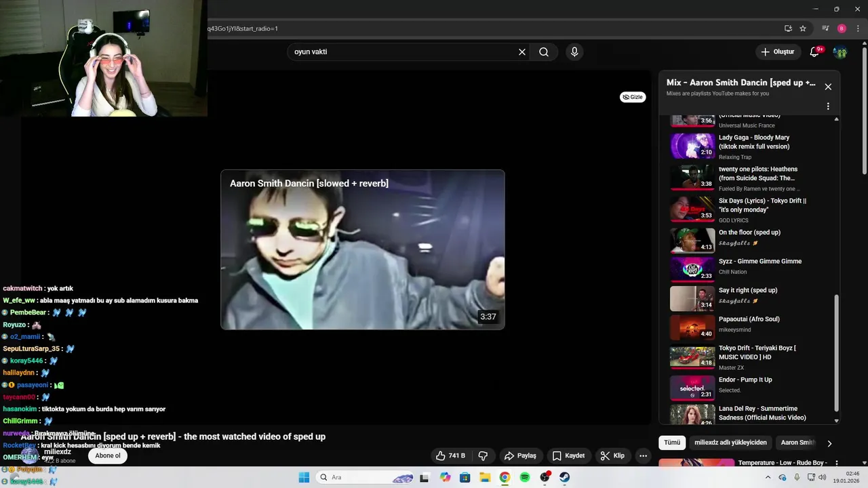
Task: Show hidden system tray icons
Action: [768, 477]
